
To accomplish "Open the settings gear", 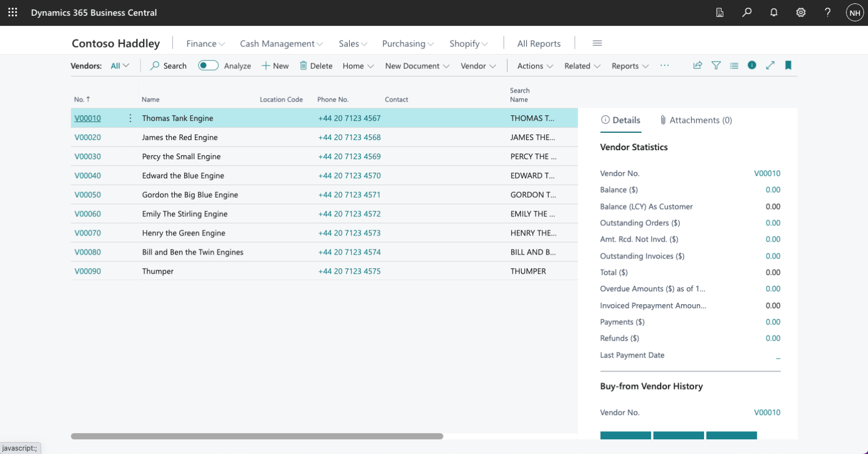I will (801, 12).
